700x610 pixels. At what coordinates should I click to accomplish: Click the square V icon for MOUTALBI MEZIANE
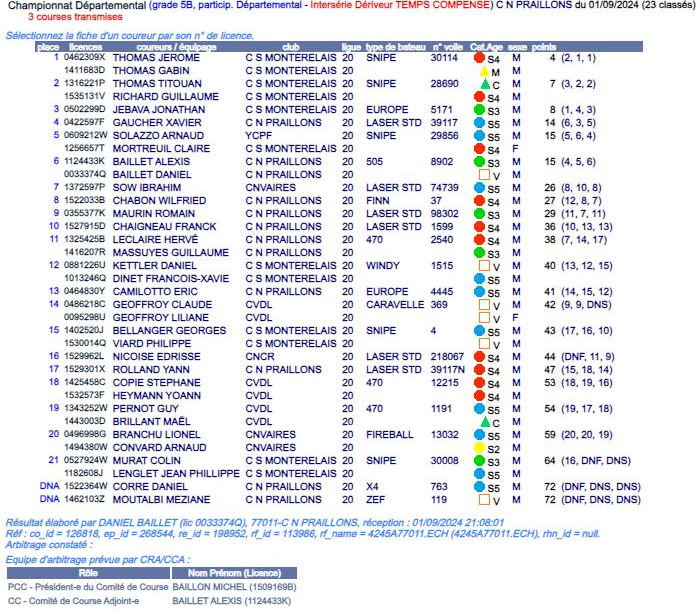(x=484, y=500)
